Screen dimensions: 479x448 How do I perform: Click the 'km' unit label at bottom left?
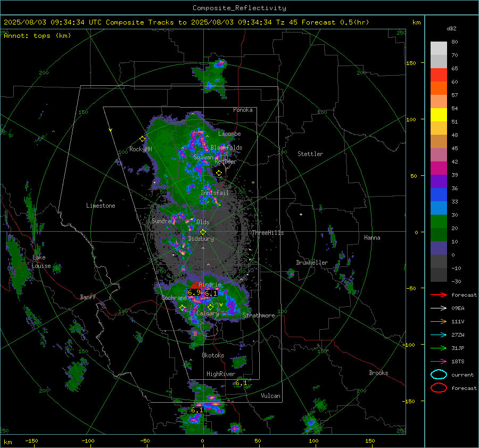point(8,442)
